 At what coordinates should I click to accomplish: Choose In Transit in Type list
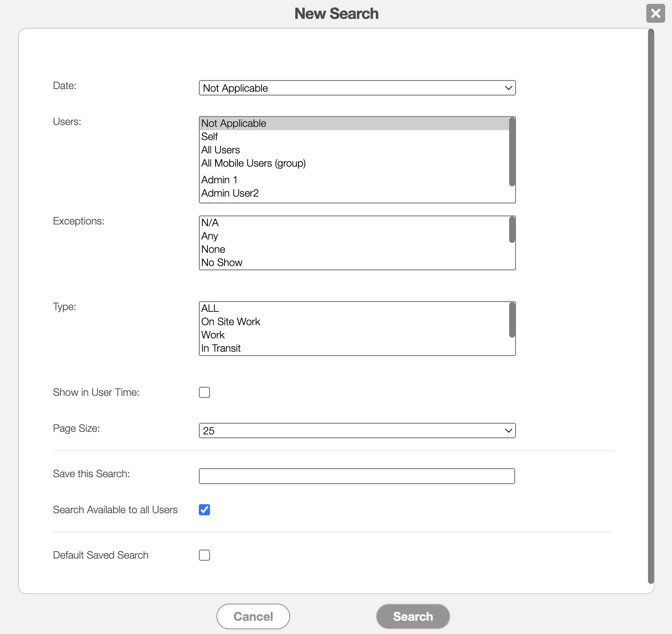[x=221, y=348]
